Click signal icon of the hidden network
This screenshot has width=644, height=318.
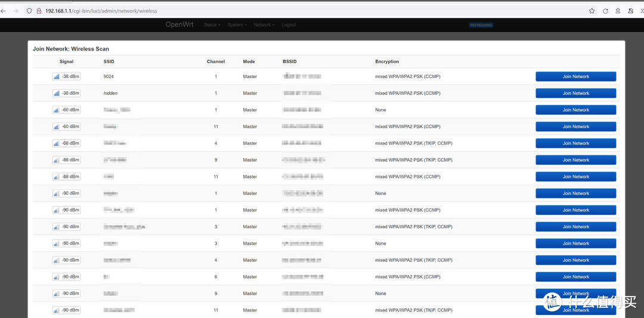tap(57, 93)
